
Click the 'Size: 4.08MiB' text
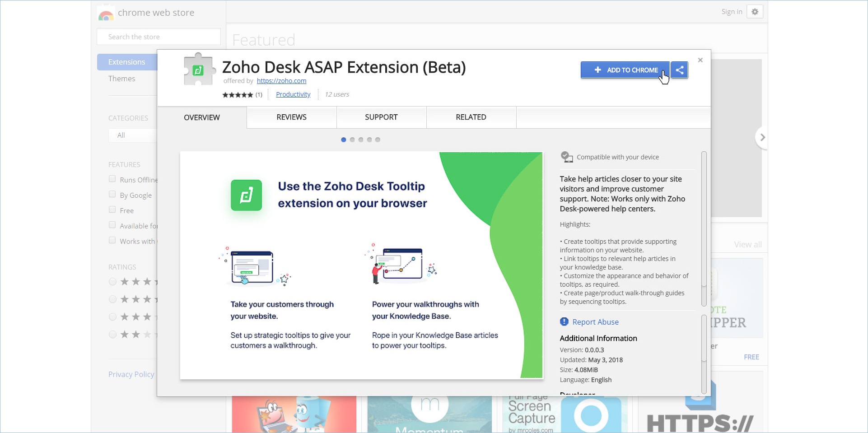[x=579, y=370]
